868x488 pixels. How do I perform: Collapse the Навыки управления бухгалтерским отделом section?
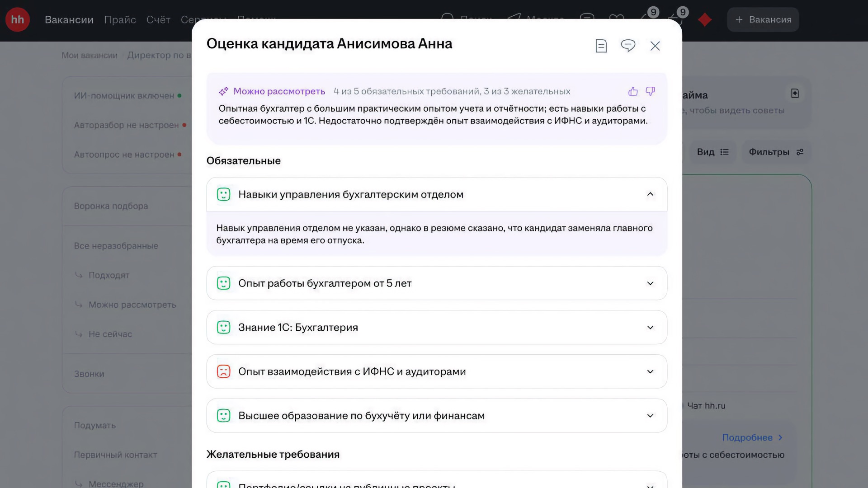point(651,194)
